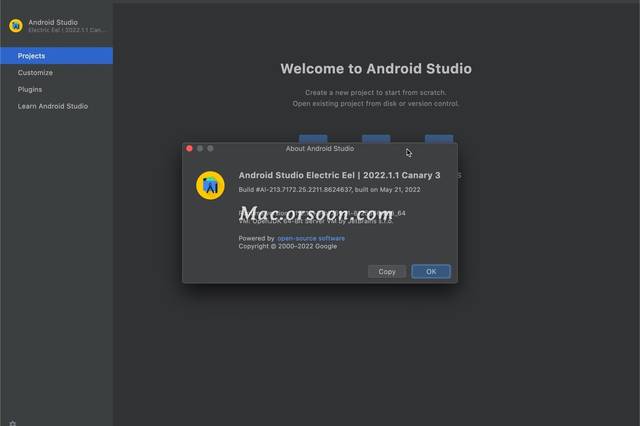The height and width of the screenshot is (426, 640).
Task: Open the Customize section
Action: 35,73
